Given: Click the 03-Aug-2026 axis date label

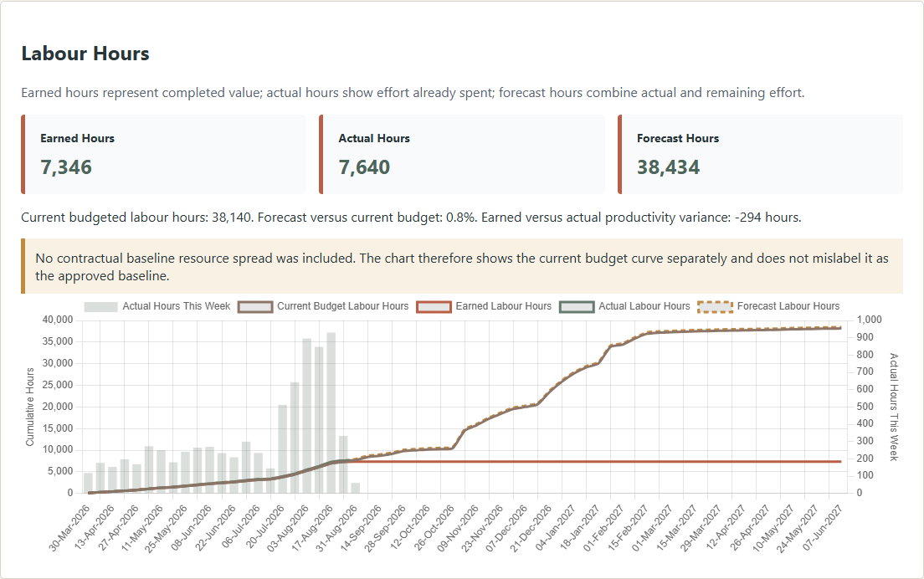Looking at the screenshot, I should 289,528.
